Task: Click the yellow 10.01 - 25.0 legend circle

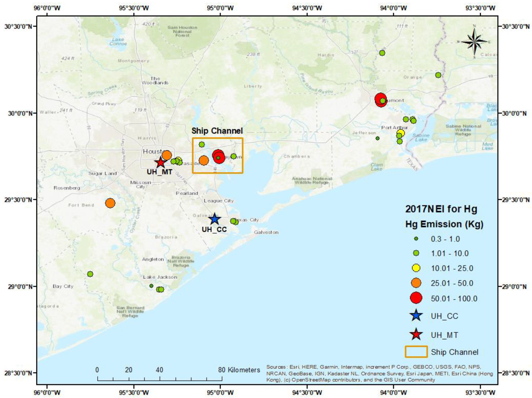Action: (416, 268)
